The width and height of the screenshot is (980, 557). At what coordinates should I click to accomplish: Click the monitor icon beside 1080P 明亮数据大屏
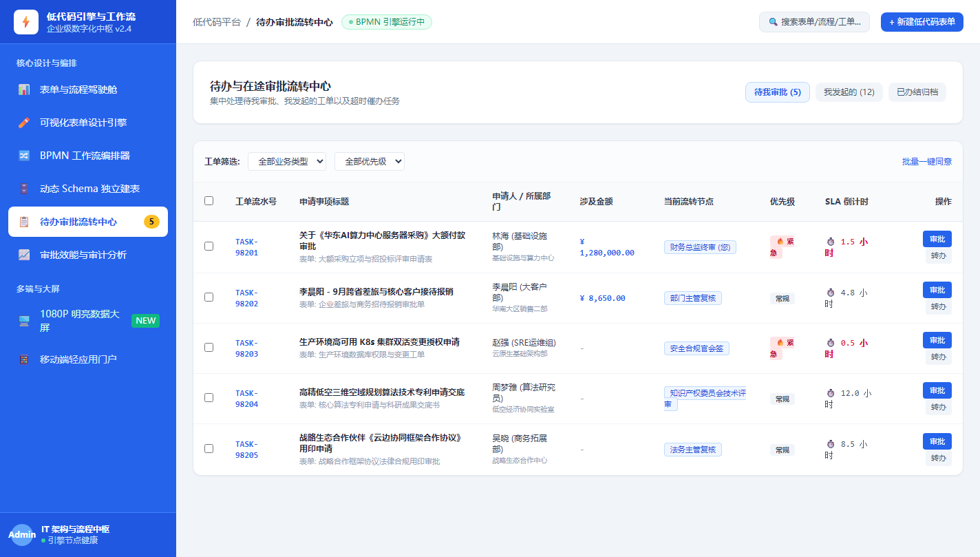pos(24,321)
